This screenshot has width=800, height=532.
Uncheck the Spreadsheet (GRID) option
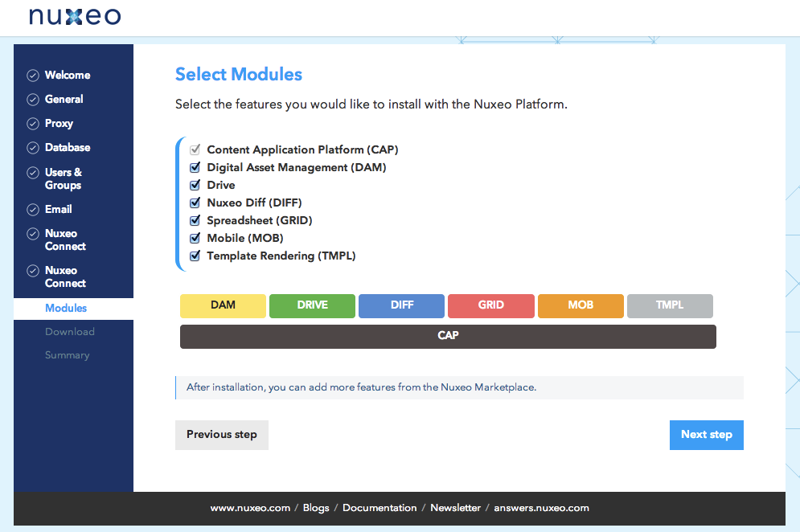click(x=195, y=221)
